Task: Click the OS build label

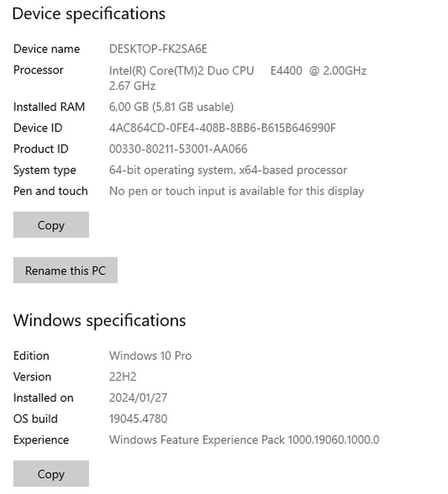Action: (x=35, y=419)
